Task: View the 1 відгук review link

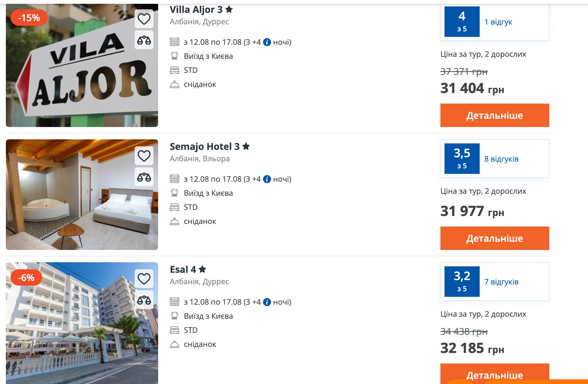Action: pos(498,22)
